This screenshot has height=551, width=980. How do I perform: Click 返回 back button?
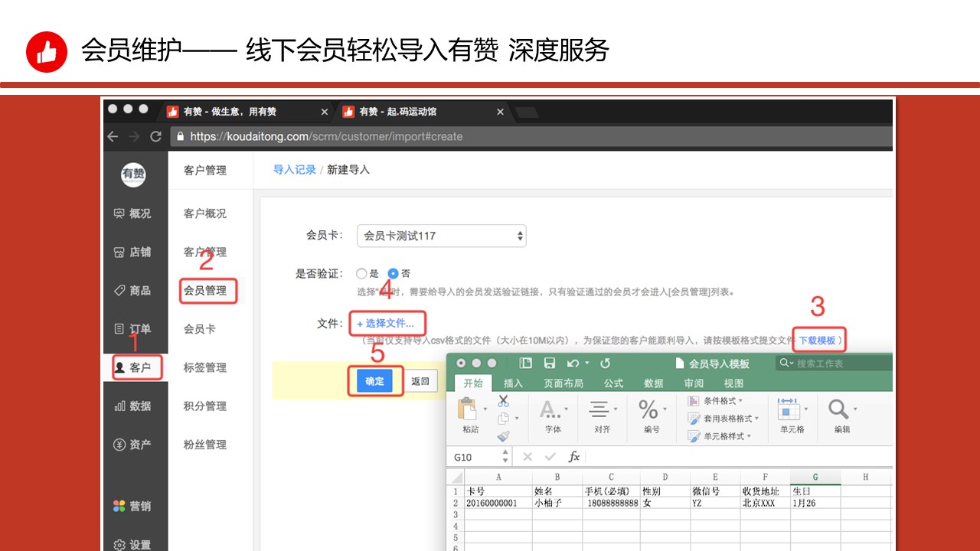pos(420,381)
